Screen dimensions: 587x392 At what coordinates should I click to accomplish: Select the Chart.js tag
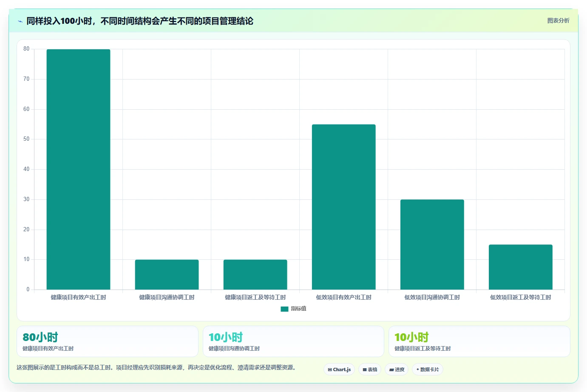(x=339, y=369)
